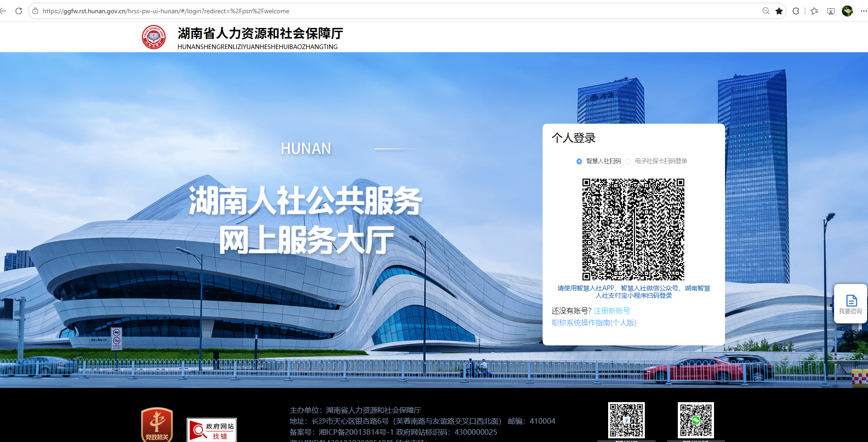Click the 湖南省人力资源和社会保障厅 title
Image resolution: width=868 pixels, height=442 pixels.
coord(260,33)
